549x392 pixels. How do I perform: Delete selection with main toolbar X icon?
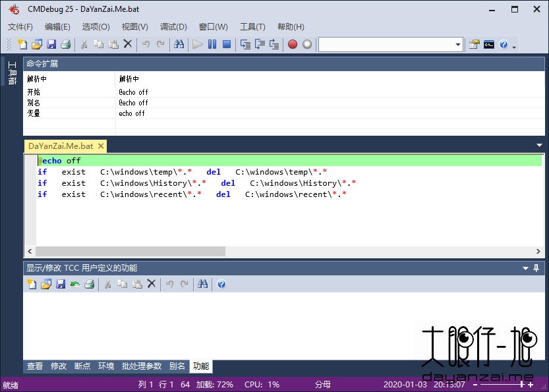click(x=128, y=44)
